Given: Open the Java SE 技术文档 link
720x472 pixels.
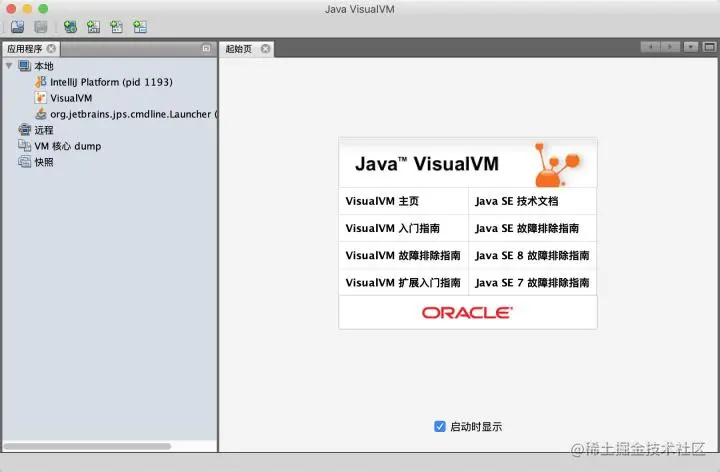Looking at the screenshot, I should pyautogui.click(x=517, y=201).
